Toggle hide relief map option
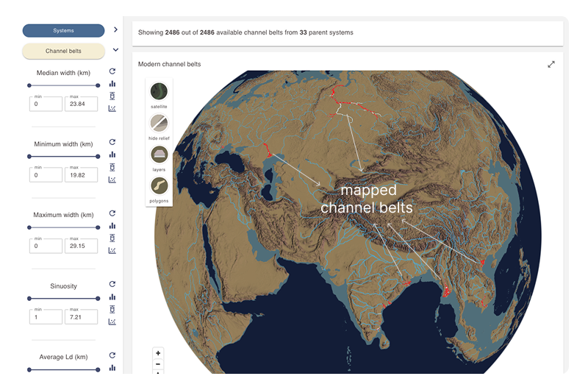Viewport: 588px width, 390px height. [x=159, y=123]
